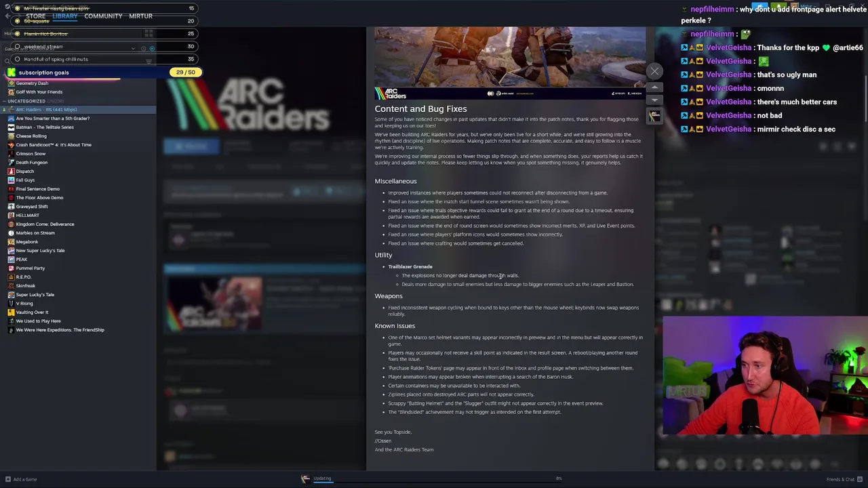Click the Marbles on Stream icon
Viewport: 868px width, 488px height.
pos(11,232)
